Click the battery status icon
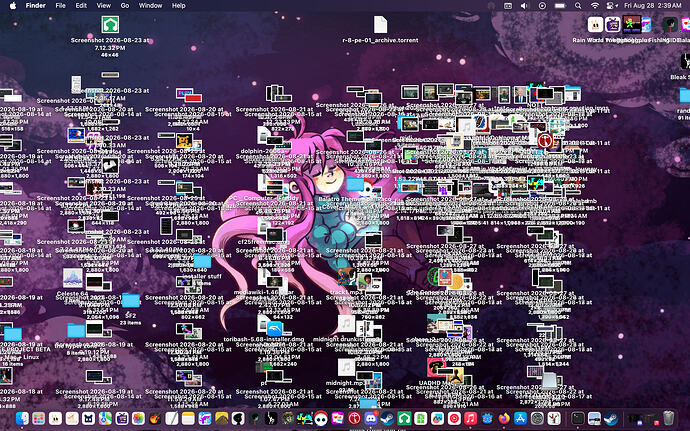The image size is (690, 431). coord(560,6)
